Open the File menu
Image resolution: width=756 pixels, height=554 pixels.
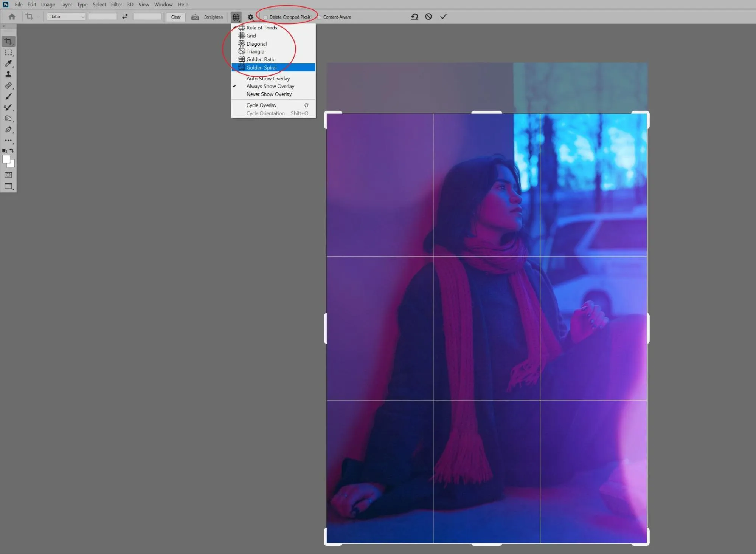tap(19, 5)
